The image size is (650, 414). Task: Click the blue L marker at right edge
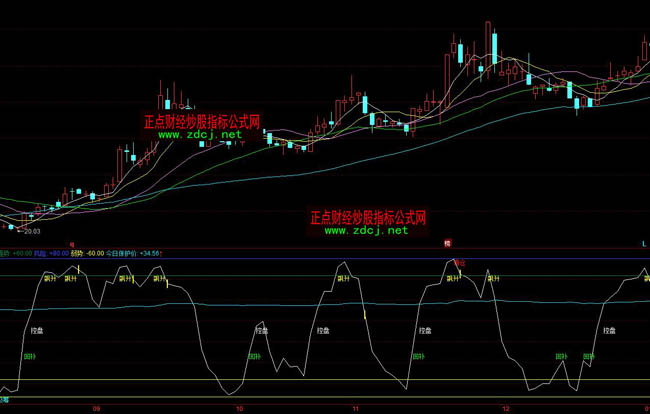point(644,243)
